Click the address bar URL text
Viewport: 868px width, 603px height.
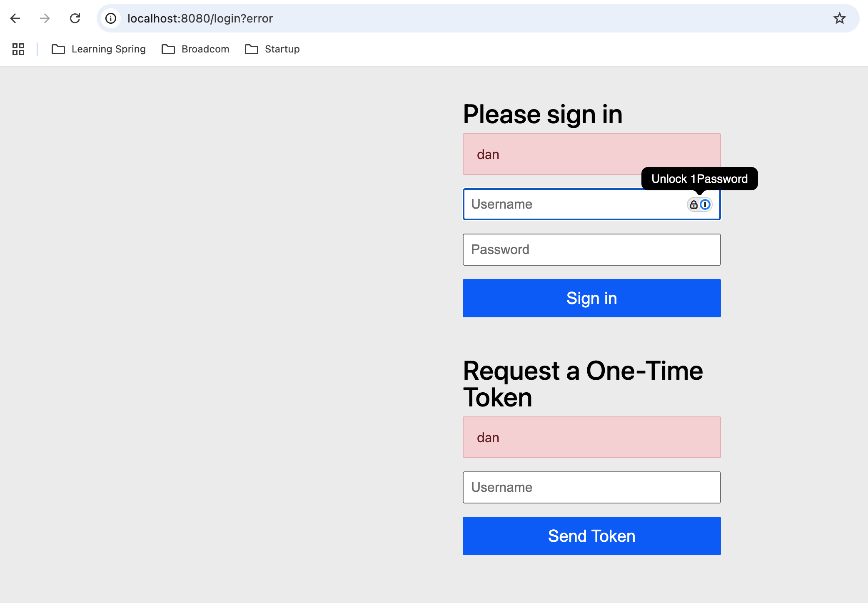(x=200, y=18)
